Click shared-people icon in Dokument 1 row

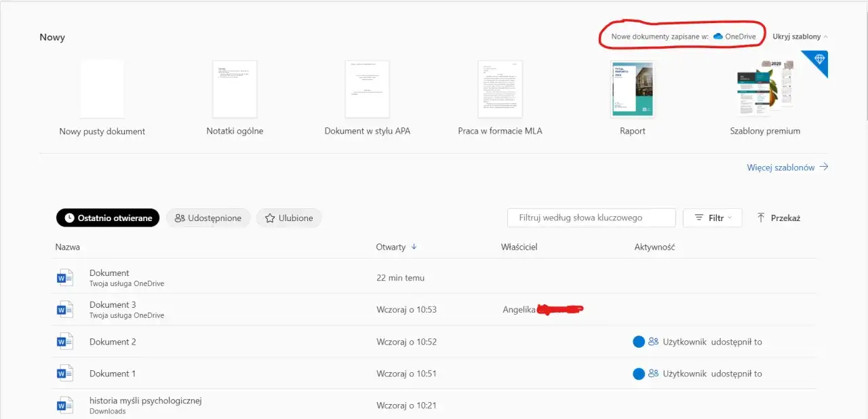(x=654, y=374)
